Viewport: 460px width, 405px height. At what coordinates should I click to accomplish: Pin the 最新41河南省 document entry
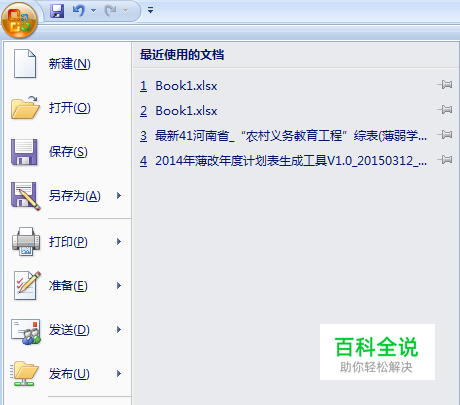[445, 135]
